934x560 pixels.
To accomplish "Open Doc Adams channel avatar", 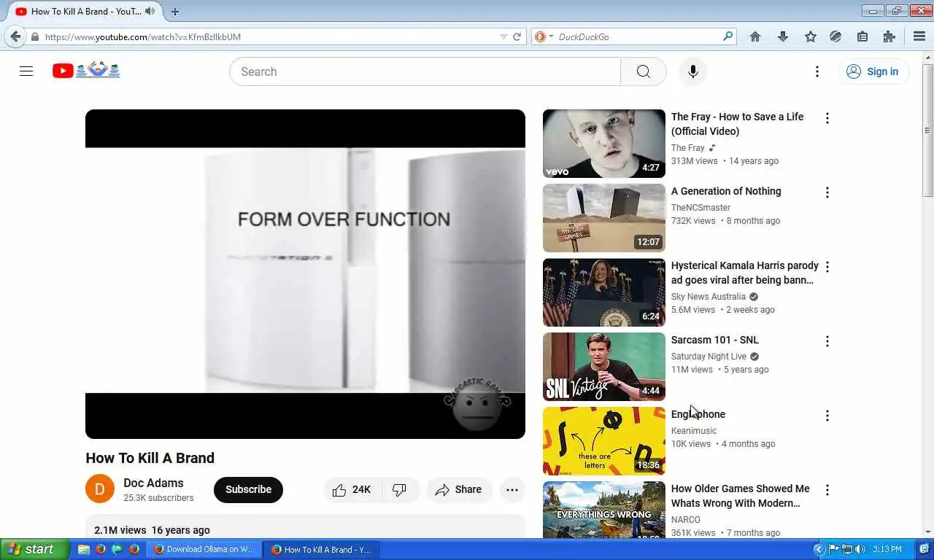I will pyautogui.click(x=100, y=489).
